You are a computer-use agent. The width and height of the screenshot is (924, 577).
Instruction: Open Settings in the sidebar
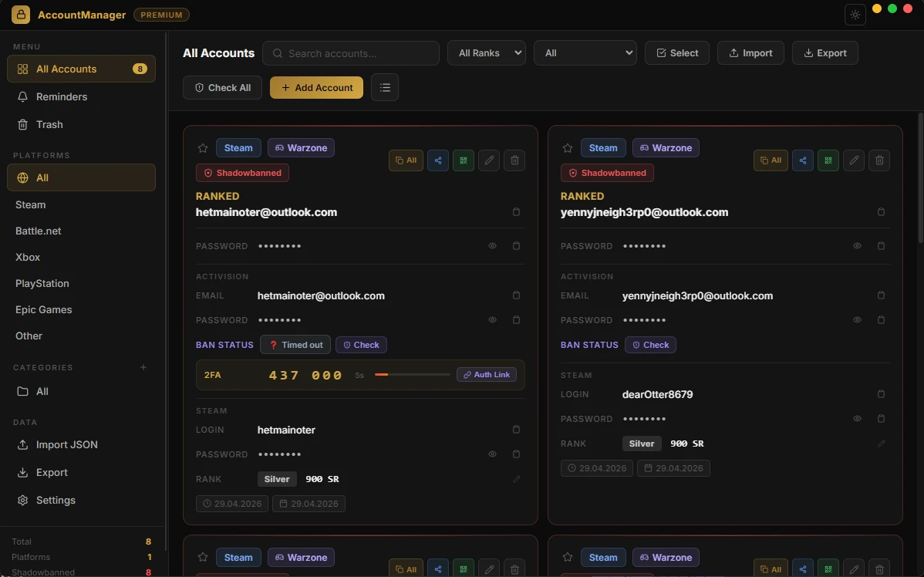point(81,500)
